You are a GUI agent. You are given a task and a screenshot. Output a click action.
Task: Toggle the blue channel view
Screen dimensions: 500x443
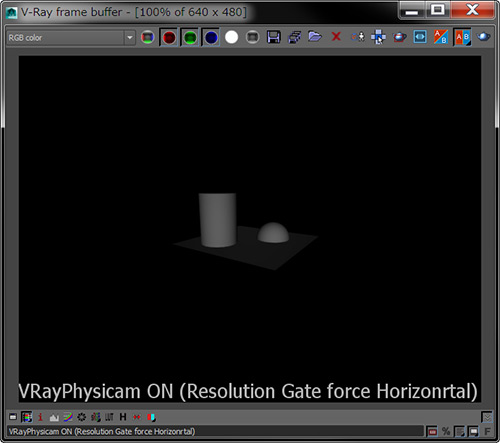[211, 37]
